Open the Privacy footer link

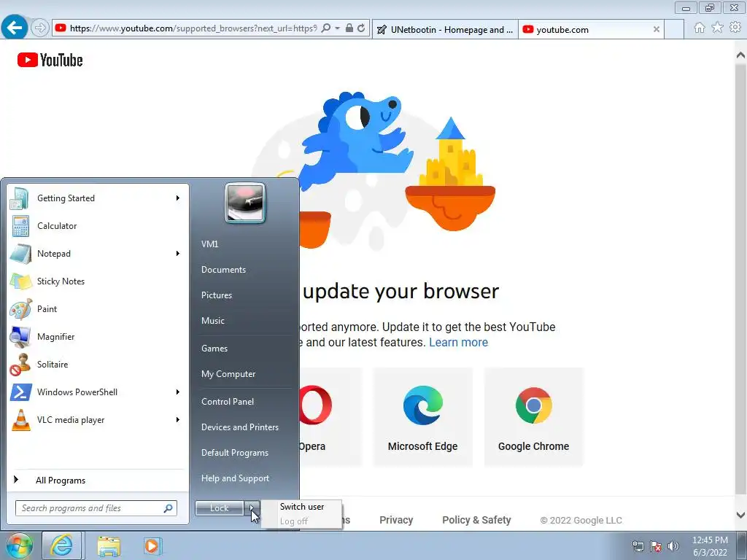[396, 520]
